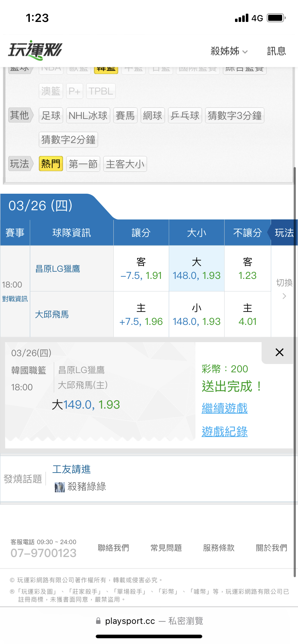Viewport: 298px width, 644px height.
Task: Pick the 主 +7.5 handicap bet cell
Action: [141, 315]
